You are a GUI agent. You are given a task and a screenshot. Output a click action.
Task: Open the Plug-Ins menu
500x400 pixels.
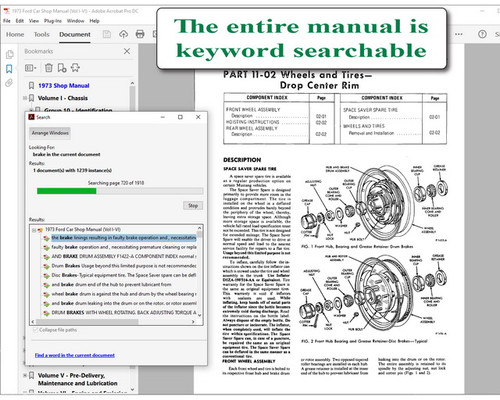[x=53, y=21]
